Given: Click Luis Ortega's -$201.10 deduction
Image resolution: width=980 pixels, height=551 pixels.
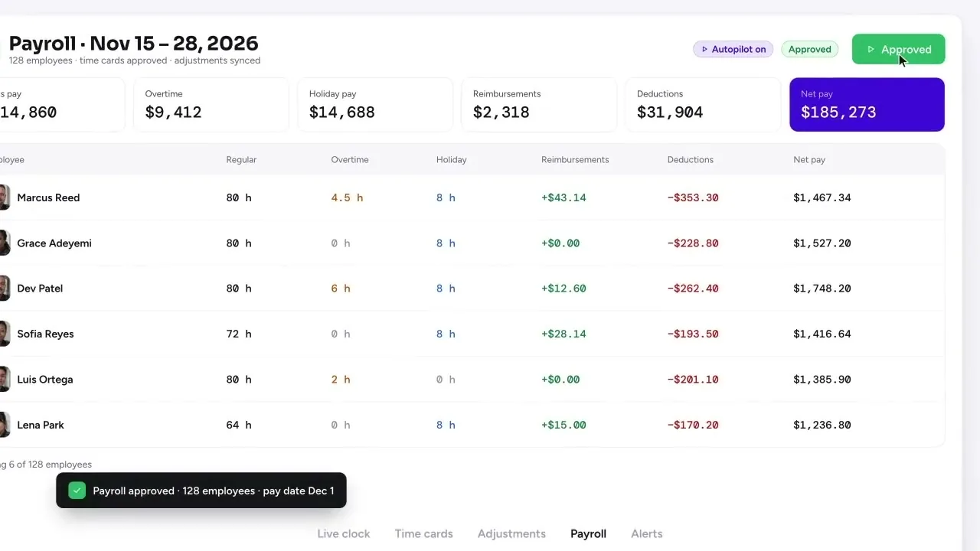Looking at the screenshot, I should pyautogui.click(x=693, y=380).
